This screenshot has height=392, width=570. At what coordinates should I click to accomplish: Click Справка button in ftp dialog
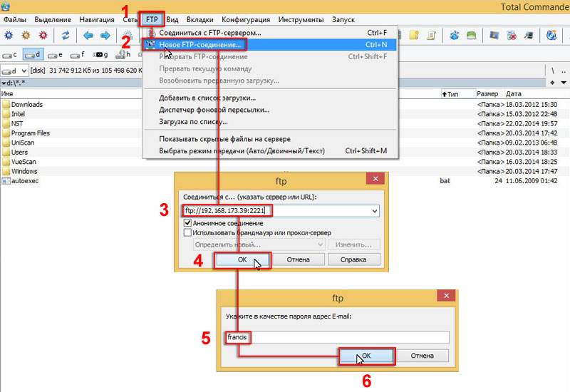(353, 259)
